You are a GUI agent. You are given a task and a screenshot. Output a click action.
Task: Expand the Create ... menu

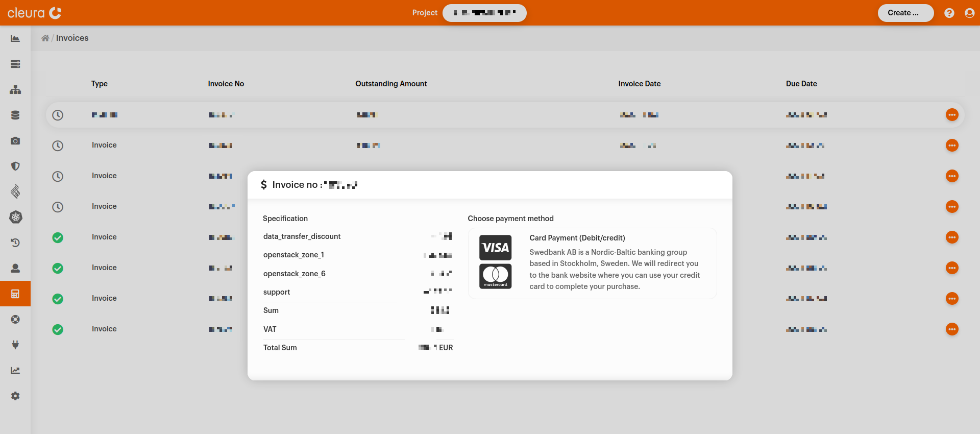[905, 13]
